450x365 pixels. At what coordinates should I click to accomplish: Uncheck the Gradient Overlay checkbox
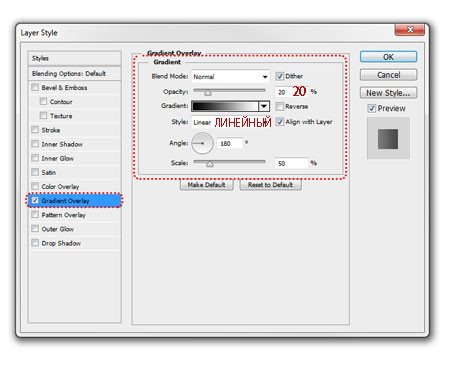pyautogui.click(x=35, y=200)
